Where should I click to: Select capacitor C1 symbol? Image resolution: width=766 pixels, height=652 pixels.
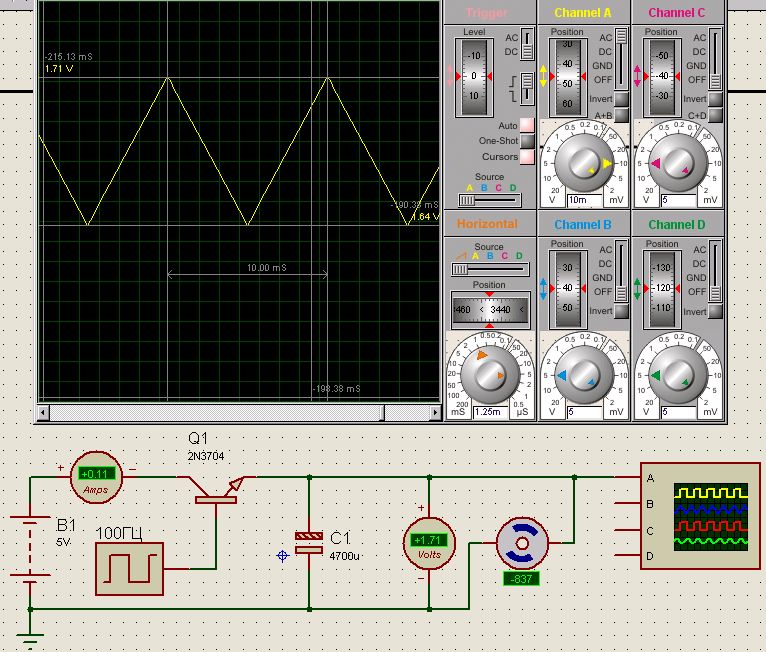pos(309,543)
